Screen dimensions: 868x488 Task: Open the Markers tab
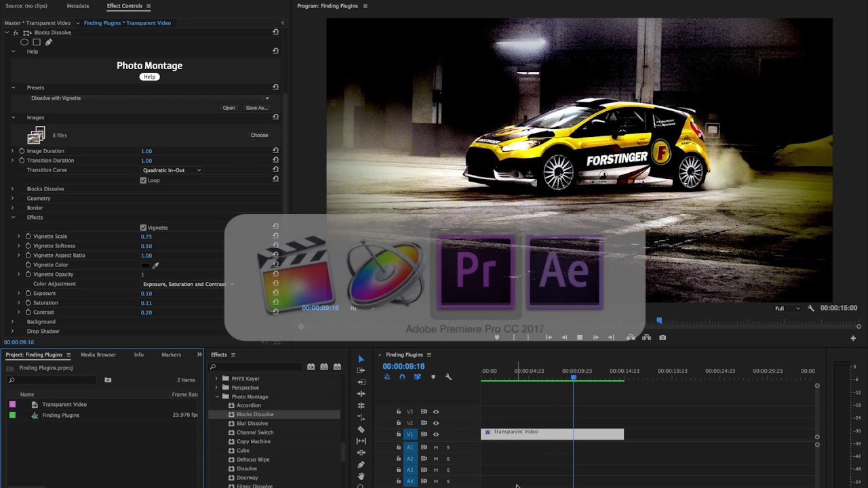[171, 354]
